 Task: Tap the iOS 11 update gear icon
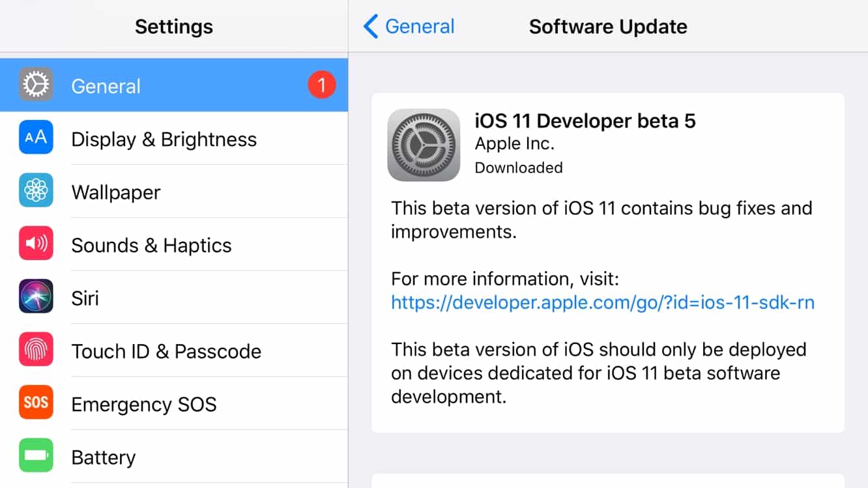click(x=424, y=145)
